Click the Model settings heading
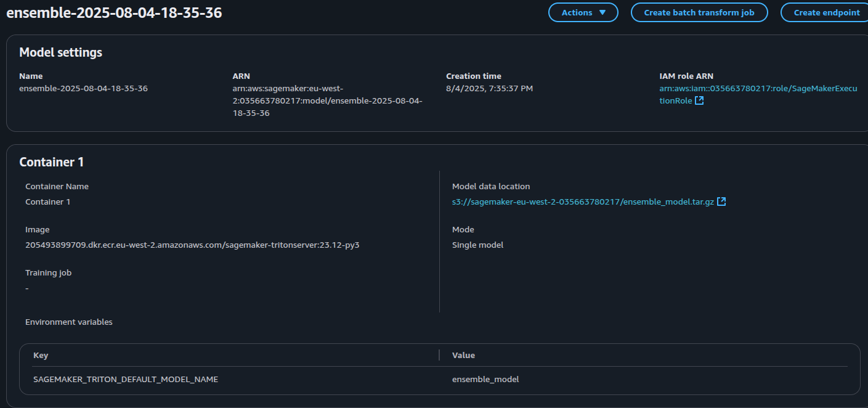The image size is (868, 408). click(61, 52)
